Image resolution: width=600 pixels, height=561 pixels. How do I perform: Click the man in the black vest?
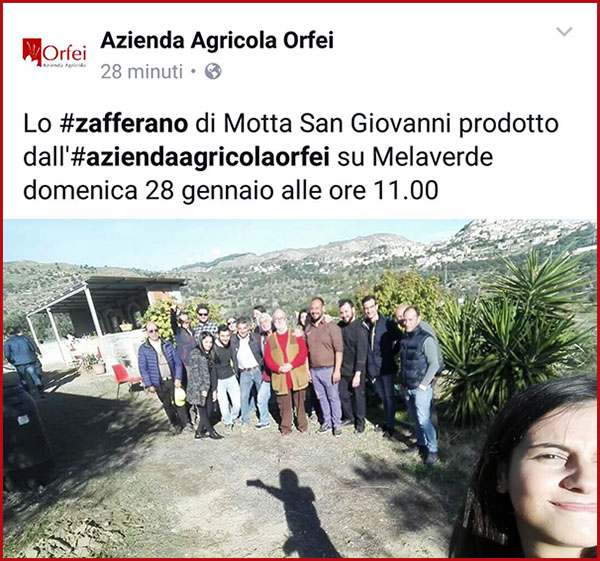point(419,383)
